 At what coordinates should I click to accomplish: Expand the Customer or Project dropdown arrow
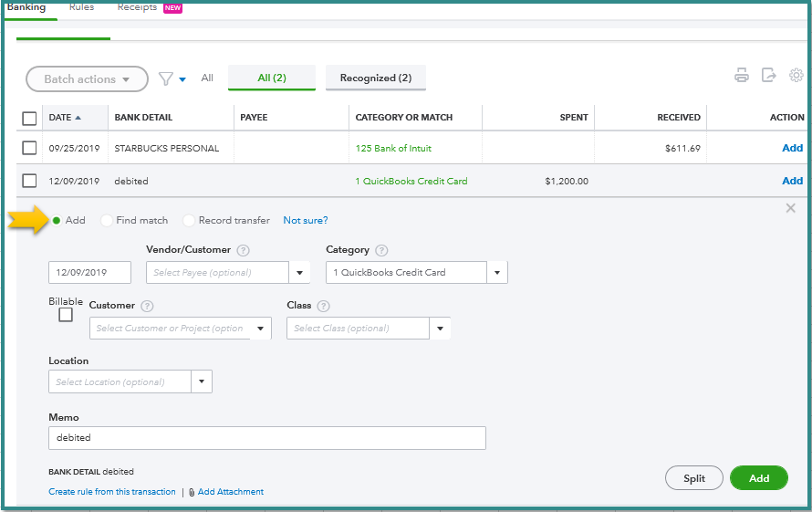[x=261, y=329]
